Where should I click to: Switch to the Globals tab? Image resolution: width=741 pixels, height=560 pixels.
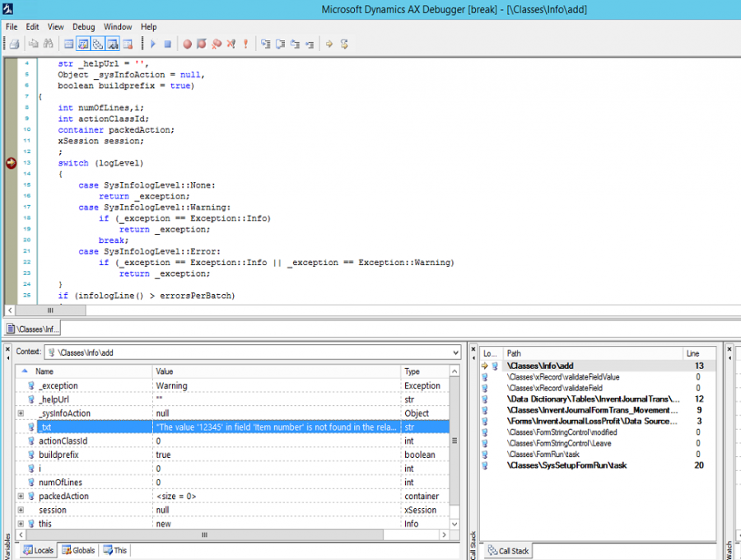pos(78,550)
